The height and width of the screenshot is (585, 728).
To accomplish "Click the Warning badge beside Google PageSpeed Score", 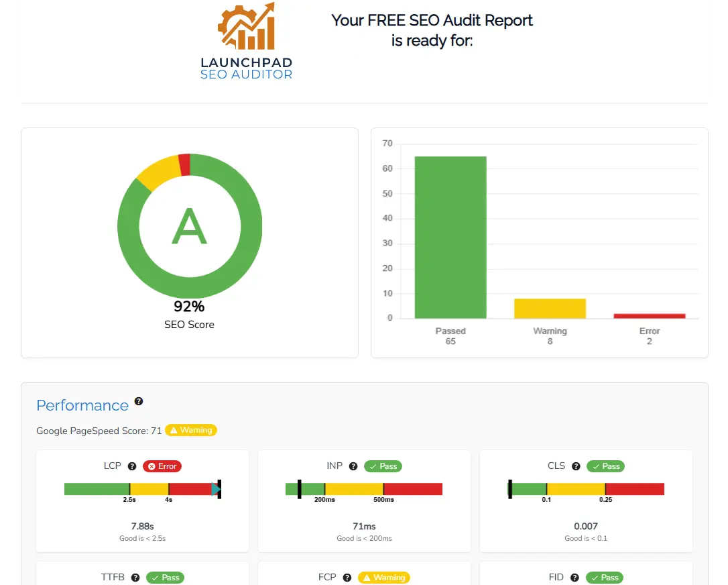I will point(190,430).
